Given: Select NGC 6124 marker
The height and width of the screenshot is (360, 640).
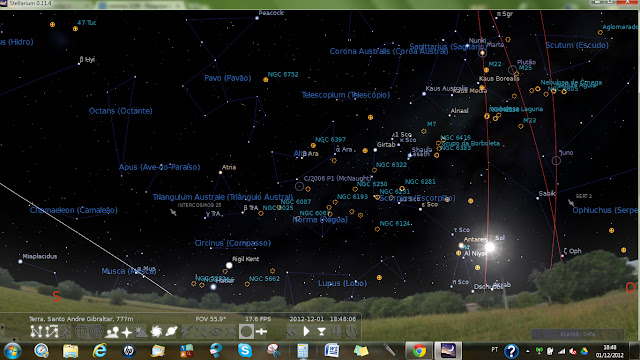Looking at the screenshot, I should 377,229.
